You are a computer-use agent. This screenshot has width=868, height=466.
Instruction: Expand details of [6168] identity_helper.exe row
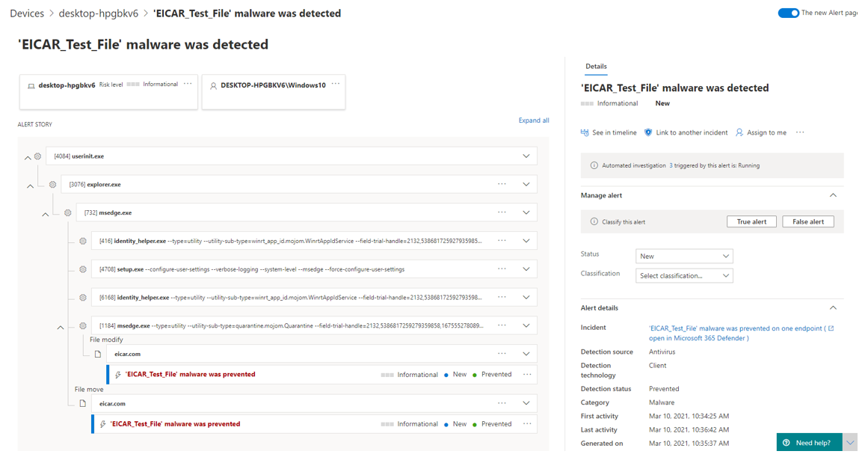coord(526,298)
